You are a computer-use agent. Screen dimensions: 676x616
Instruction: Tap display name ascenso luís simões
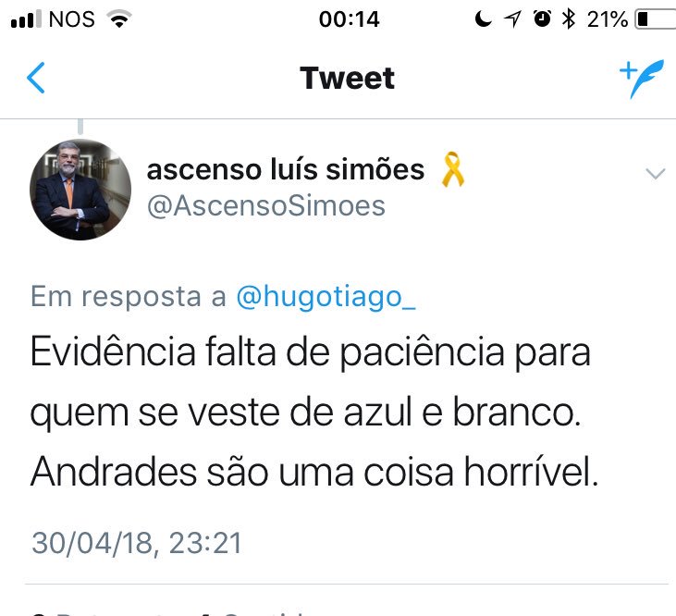pos(286,169)
